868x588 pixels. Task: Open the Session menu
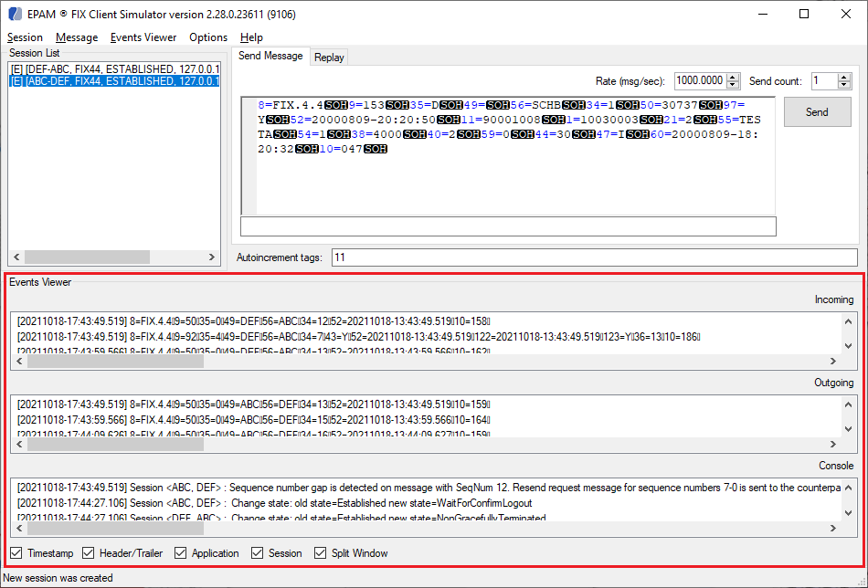click(25, 37)
